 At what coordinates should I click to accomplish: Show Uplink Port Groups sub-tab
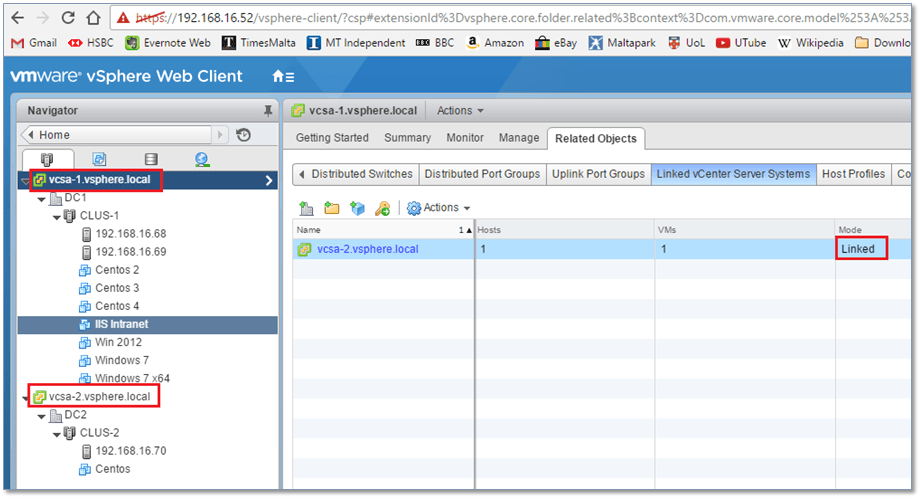click(598, 174)
